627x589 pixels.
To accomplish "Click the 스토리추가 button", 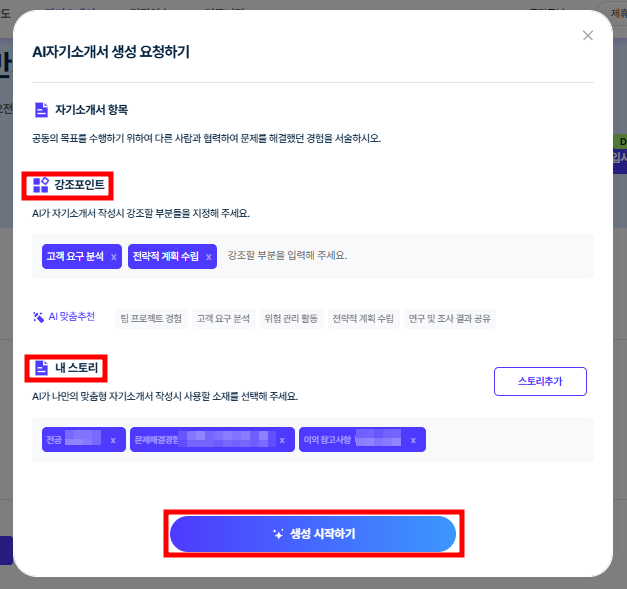I will (x=540, y=381).
